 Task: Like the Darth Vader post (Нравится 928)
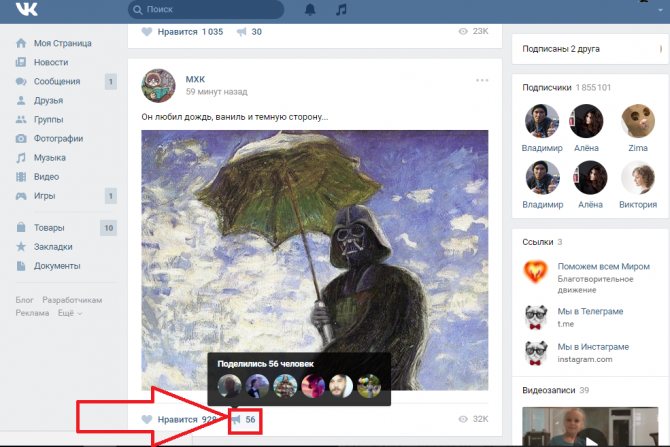(x=179, y=419)
